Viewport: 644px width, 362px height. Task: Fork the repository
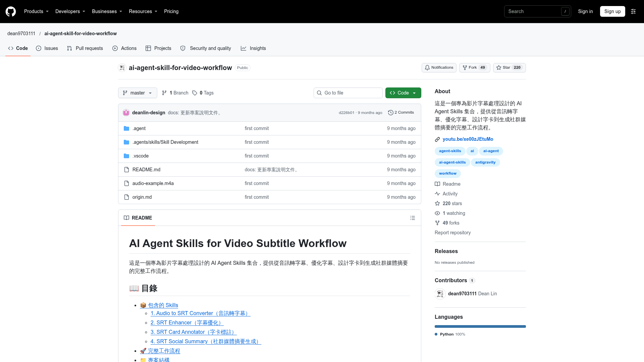475,68
